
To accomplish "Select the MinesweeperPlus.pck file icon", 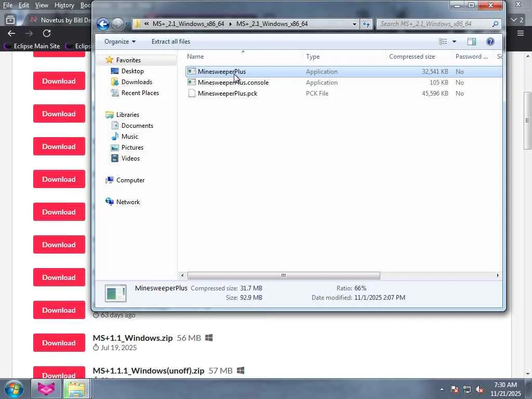I will 192,94.
